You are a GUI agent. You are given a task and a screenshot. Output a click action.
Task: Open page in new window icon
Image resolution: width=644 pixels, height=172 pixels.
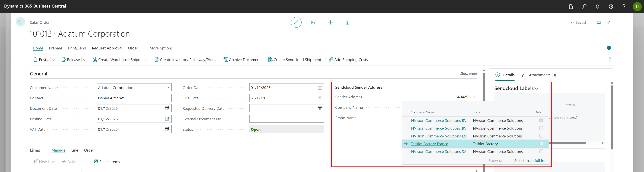[x=599, y=22]
